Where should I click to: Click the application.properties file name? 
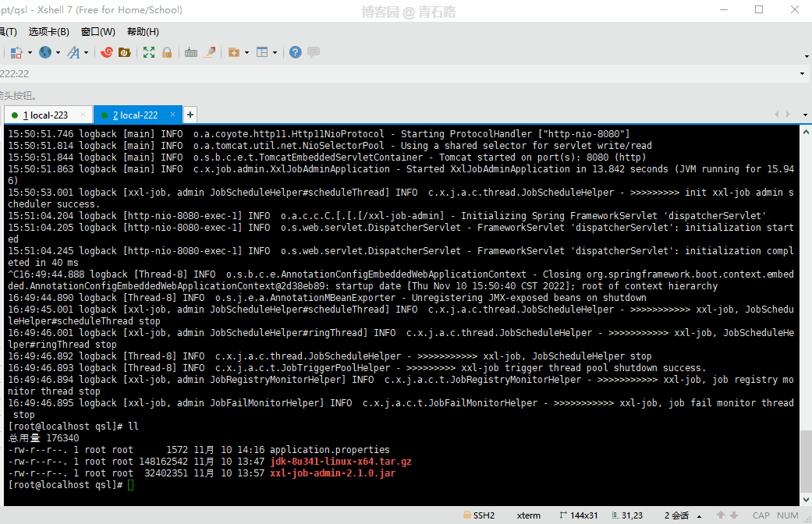pos(330,450)
